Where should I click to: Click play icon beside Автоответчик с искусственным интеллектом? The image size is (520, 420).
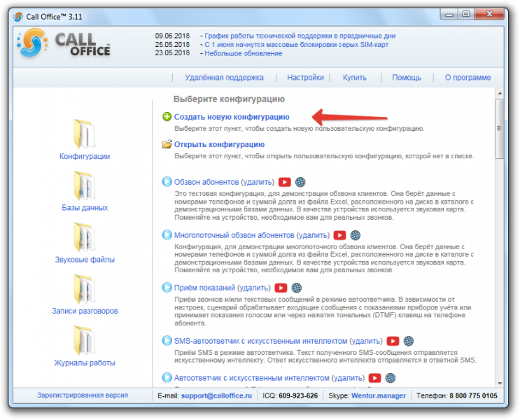pos(167,377)
